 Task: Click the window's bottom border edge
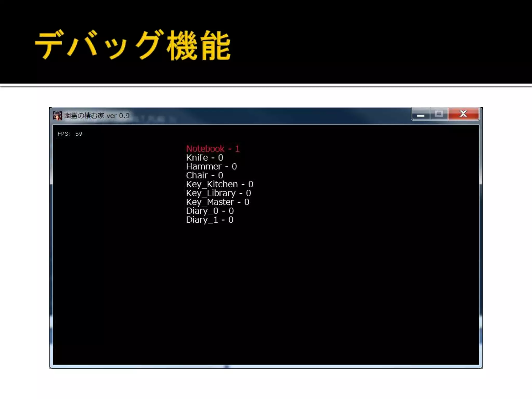click(266, 367)
